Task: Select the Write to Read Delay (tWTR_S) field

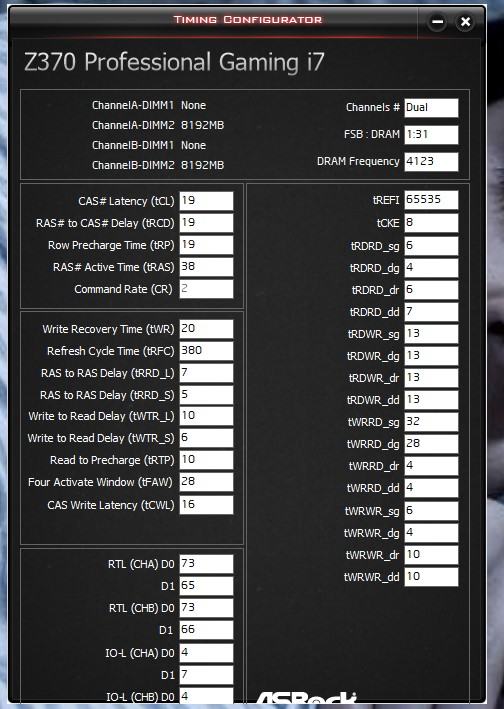Action: [x=207, y=438]
